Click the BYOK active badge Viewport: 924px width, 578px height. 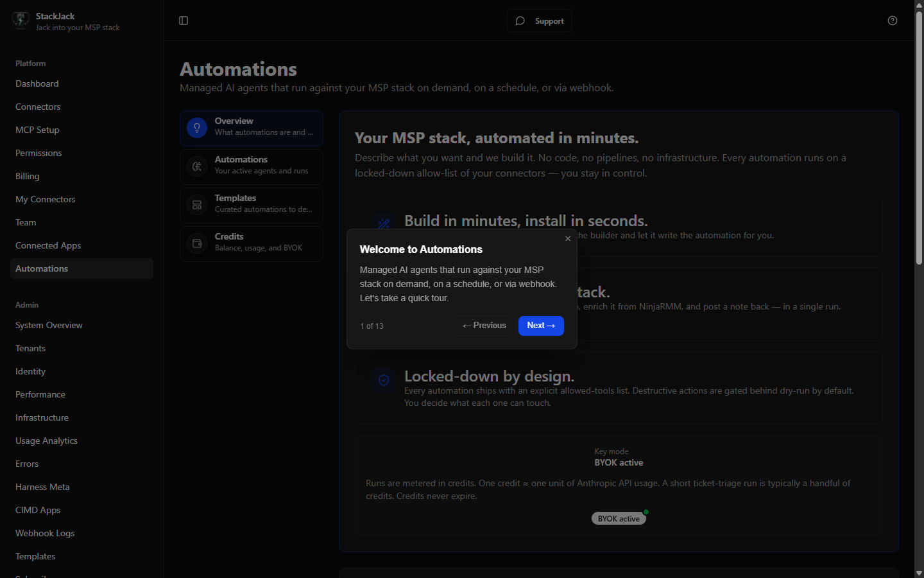619,518
